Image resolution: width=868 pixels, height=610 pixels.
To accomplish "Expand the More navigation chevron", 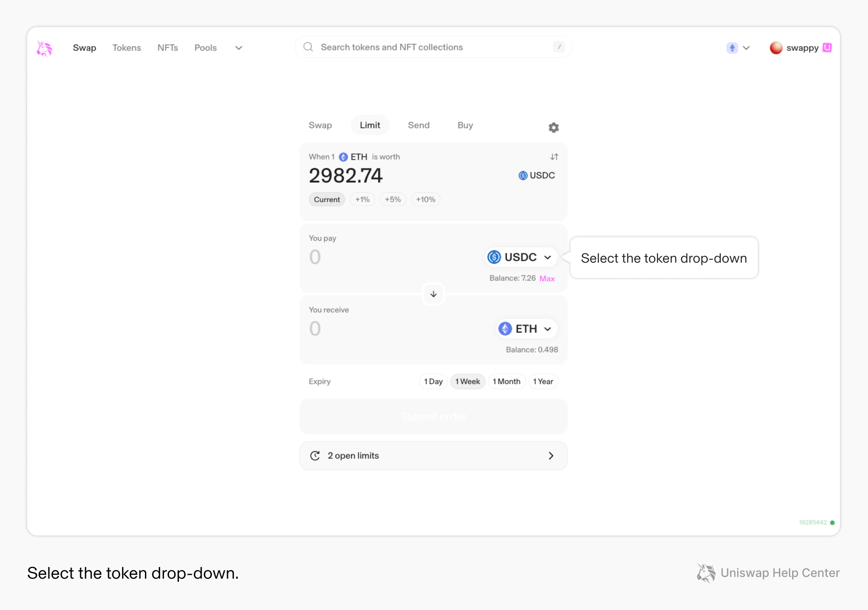I will tap(239, 48).
